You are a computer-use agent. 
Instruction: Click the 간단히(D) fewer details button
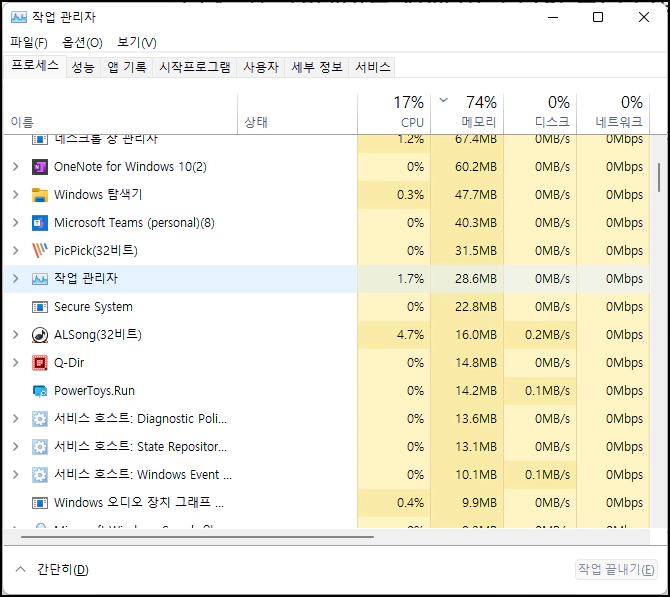pos(51,570)
